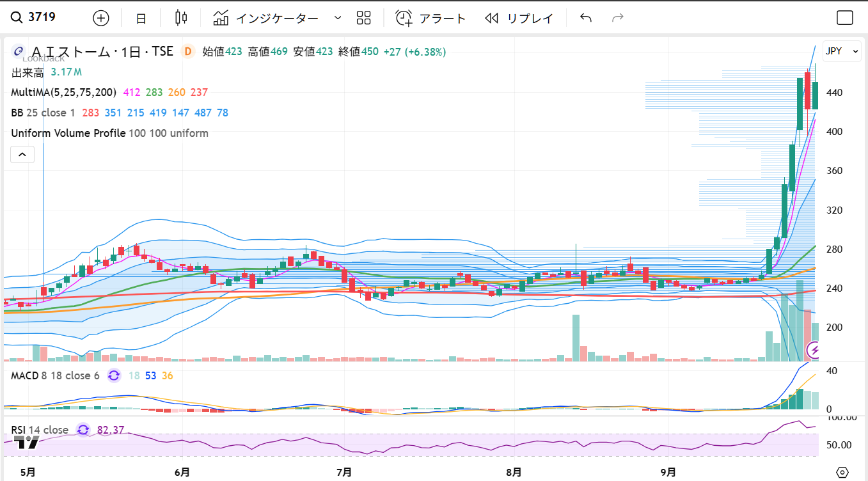Open the JPY currency dropdown
This screenshot has height=481, width=868.
pyautogui.click(x=841, y=51)
